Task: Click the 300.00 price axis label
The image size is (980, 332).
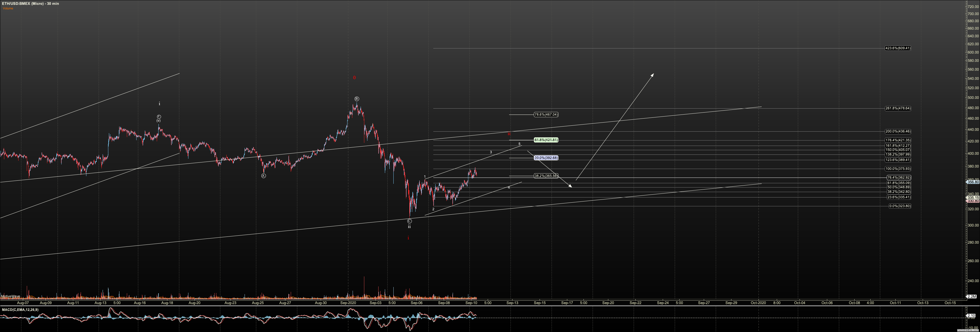Action: click(973, 225)
